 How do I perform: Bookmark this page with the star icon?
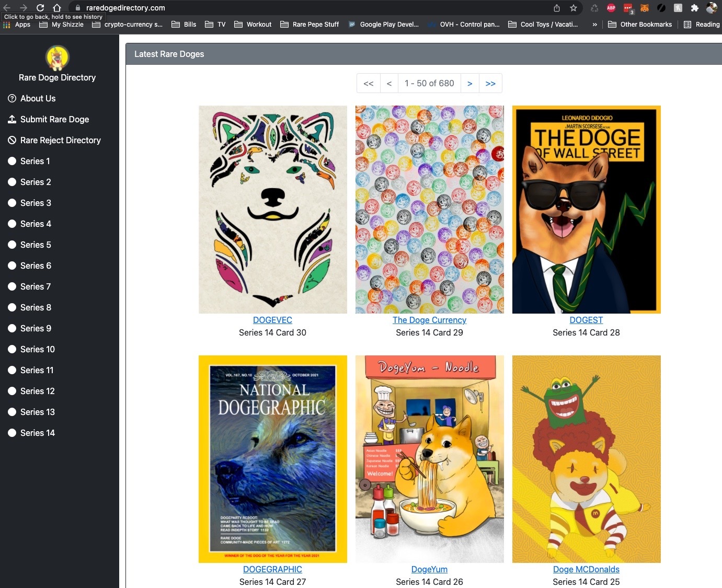(574, 8)
